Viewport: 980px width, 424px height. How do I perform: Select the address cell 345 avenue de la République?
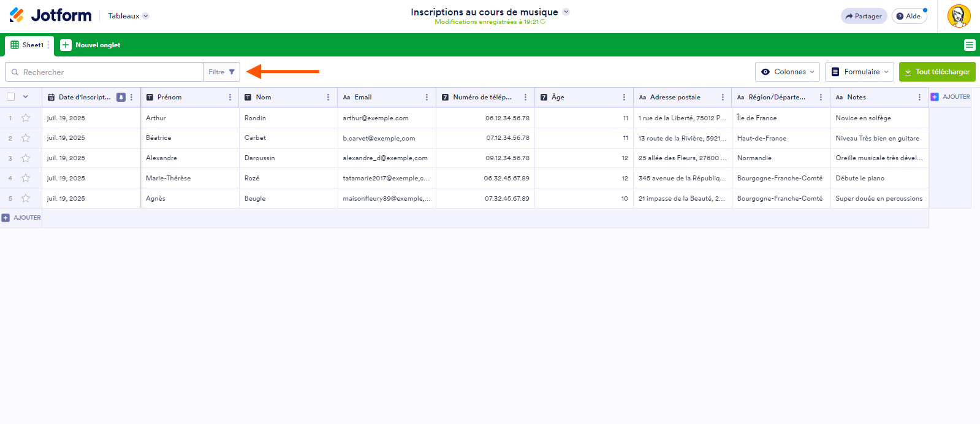pyautogui.click(x=682, y=179)
